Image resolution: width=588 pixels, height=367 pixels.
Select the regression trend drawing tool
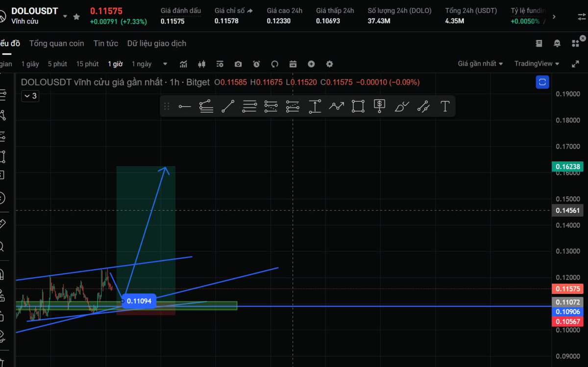(206, 106)
